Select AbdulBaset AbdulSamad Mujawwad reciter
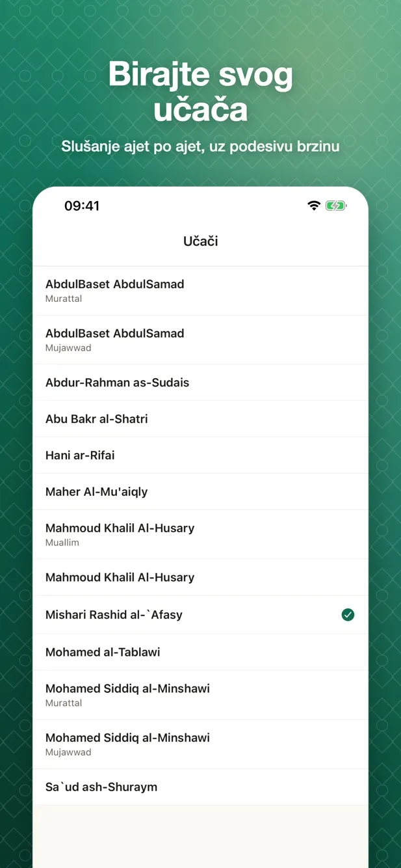This screenshot has width=401, height=868. [x=200, y=340]
